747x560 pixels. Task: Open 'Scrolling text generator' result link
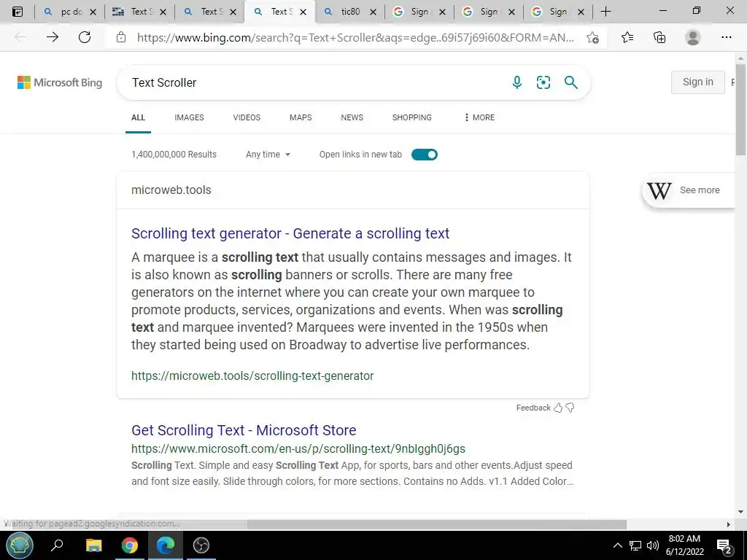290,233
